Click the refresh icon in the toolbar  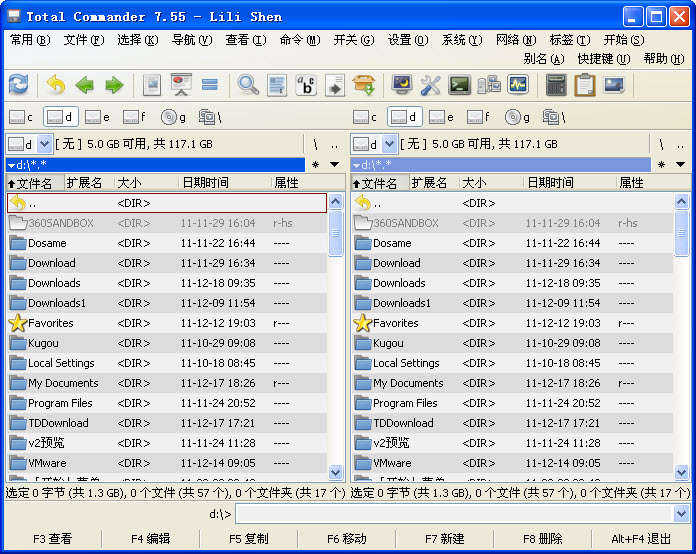click(18, 85)
